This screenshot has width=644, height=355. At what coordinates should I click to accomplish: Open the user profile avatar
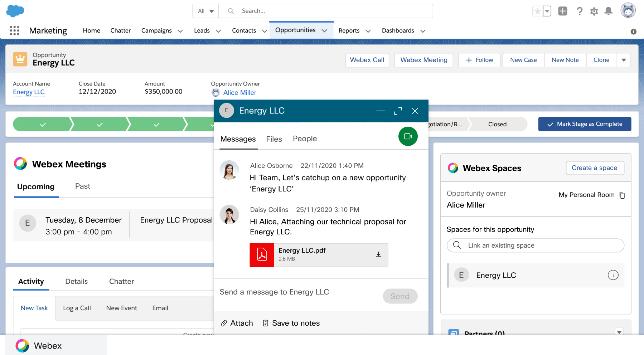[628, 10]
